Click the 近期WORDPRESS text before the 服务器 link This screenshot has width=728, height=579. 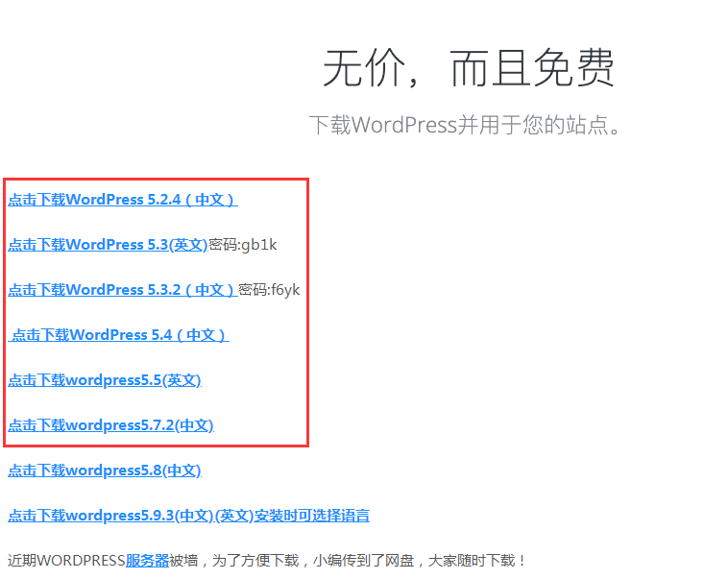(67, 561)
